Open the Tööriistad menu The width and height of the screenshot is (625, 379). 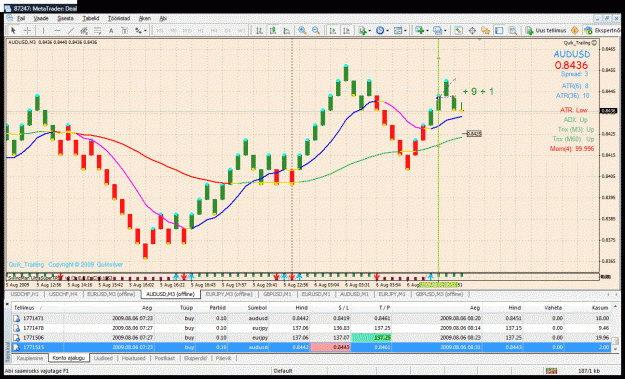click(x=119, y=18)
